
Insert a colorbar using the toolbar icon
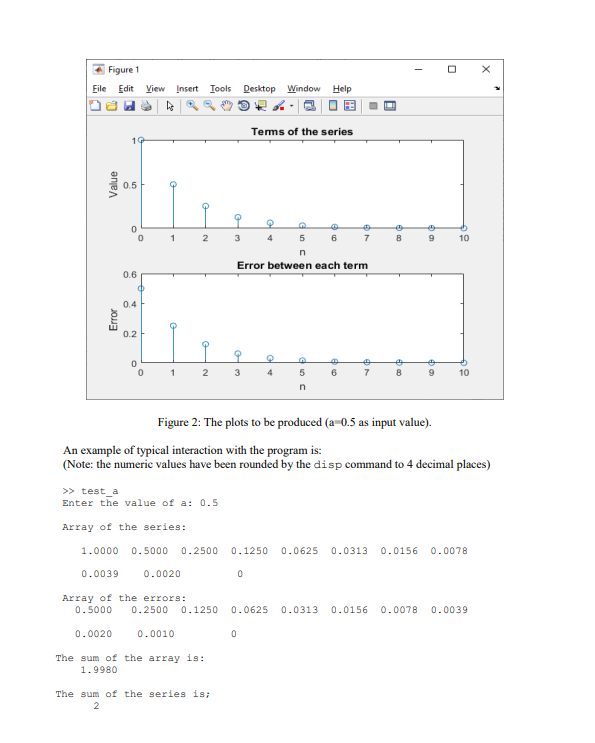pyautogui.click(x=333, y=106)
